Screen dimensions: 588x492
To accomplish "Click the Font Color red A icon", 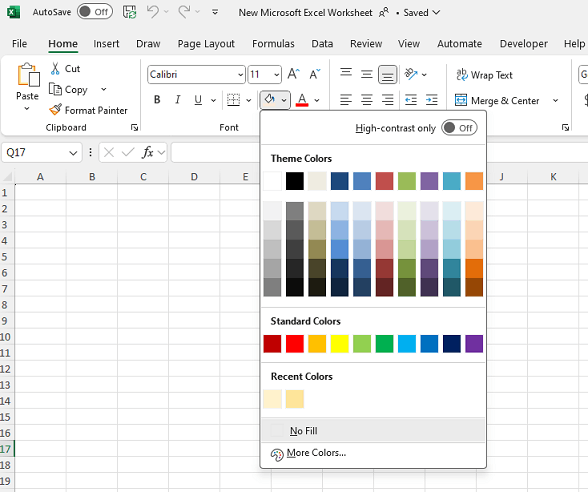I will pyautogui.click(x=302, y=100).
